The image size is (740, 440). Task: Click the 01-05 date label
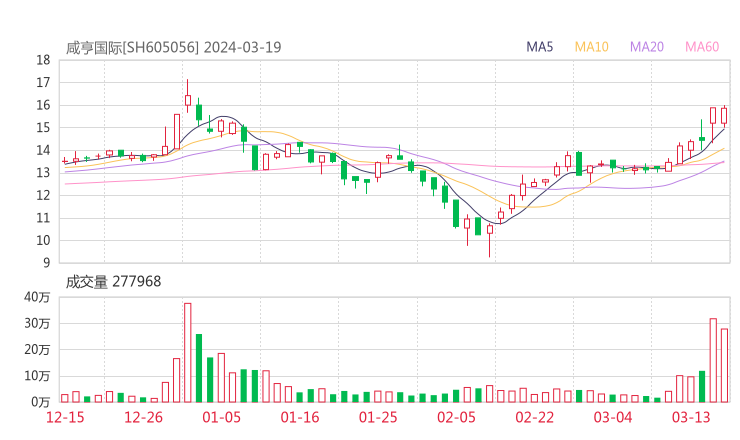[221, 417]
